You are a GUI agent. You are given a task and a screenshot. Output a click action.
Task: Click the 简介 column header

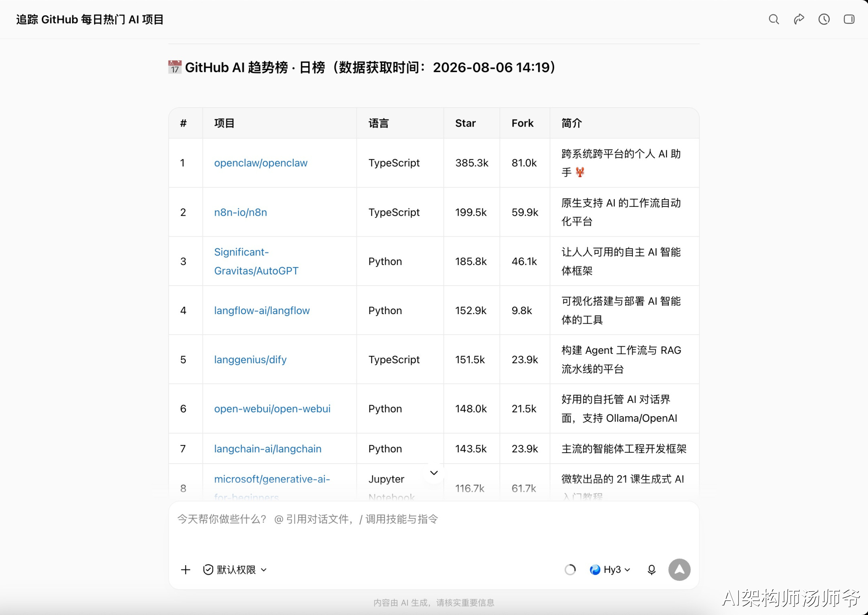coord(571,123)
